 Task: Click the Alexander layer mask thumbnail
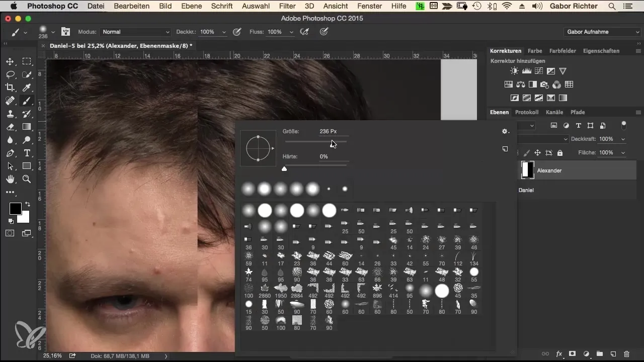pyautogui.click(x=527, y=170)
